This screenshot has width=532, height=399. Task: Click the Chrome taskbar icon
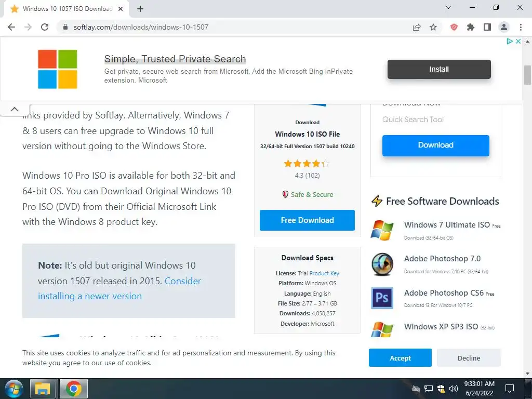[74, 389]
